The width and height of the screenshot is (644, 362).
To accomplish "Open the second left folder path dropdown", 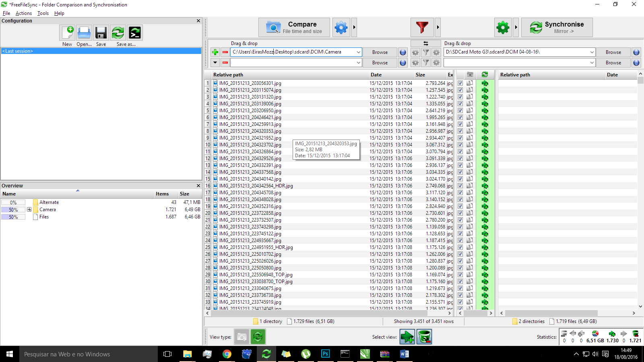I will 358,62.
